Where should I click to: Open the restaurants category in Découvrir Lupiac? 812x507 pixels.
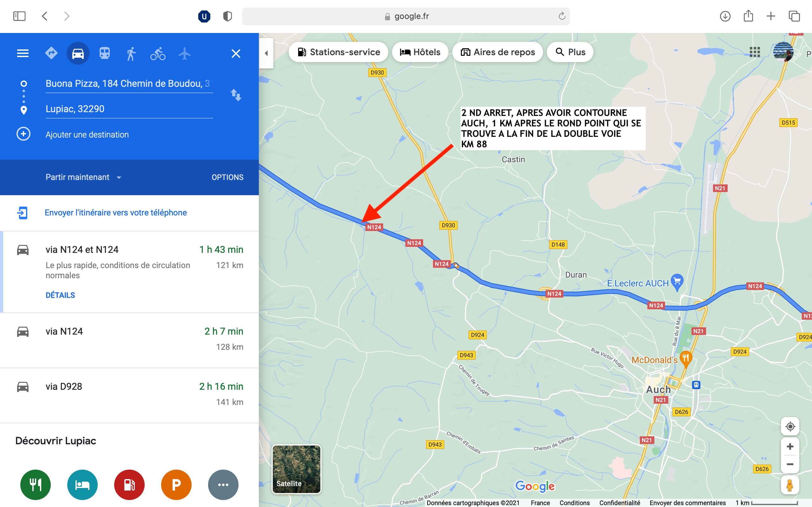[x=35, y=485]
